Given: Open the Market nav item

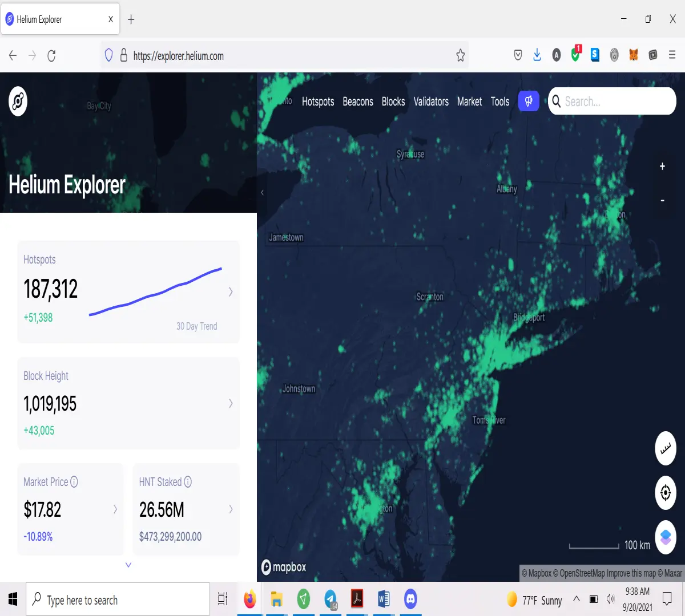Looking at the screenshot, I should [469, 102].
